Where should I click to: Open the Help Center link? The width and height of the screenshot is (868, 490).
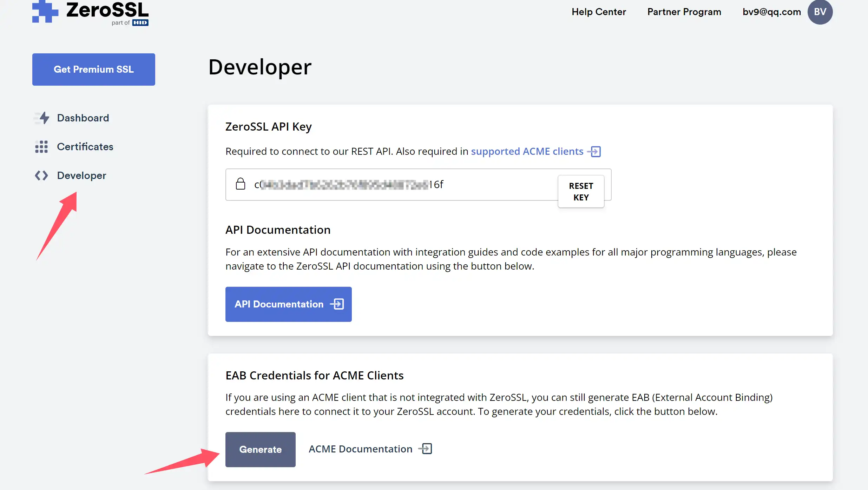tap(599, 12)
